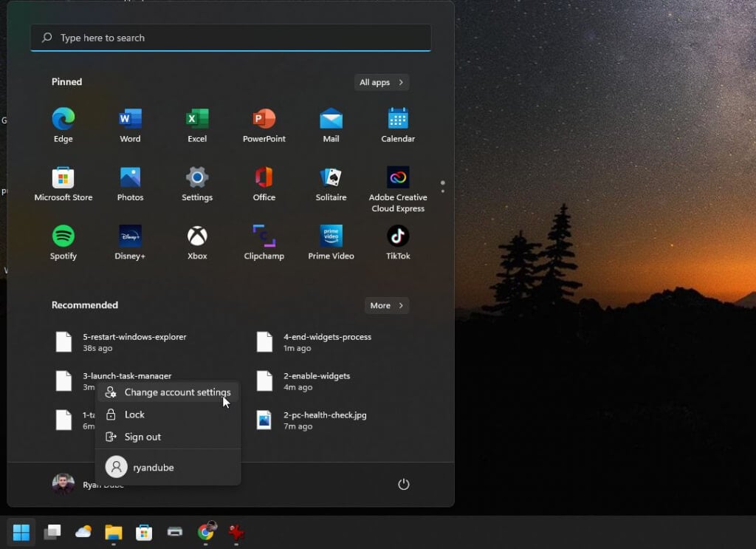The height and width of the screenshot is (549, 756).
Task: Click the Type here to search field
Action: click(230, 38)
